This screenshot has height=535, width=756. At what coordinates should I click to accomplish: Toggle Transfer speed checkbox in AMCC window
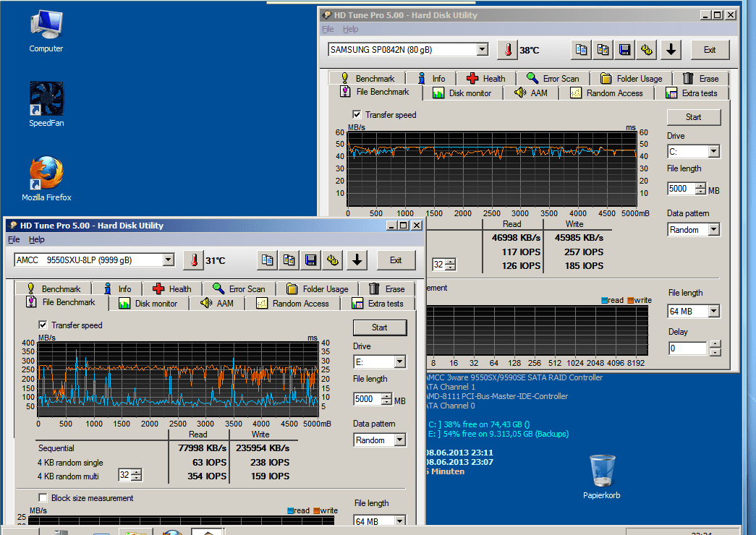point(43,325)
